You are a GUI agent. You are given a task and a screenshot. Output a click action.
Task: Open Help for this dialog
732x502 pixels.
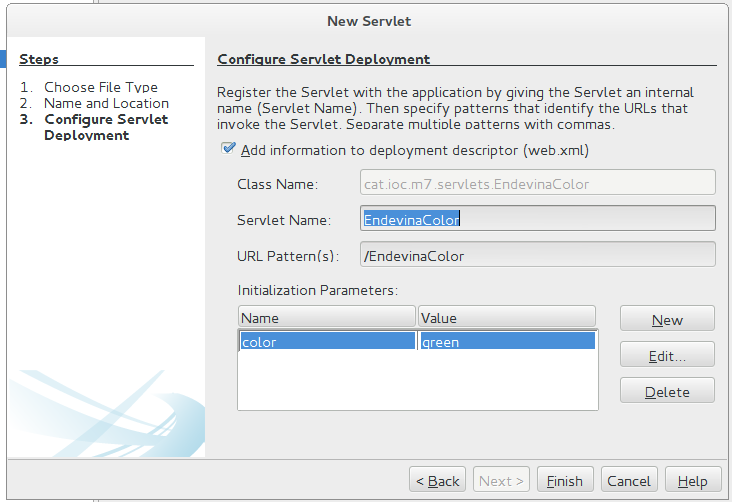693,480
